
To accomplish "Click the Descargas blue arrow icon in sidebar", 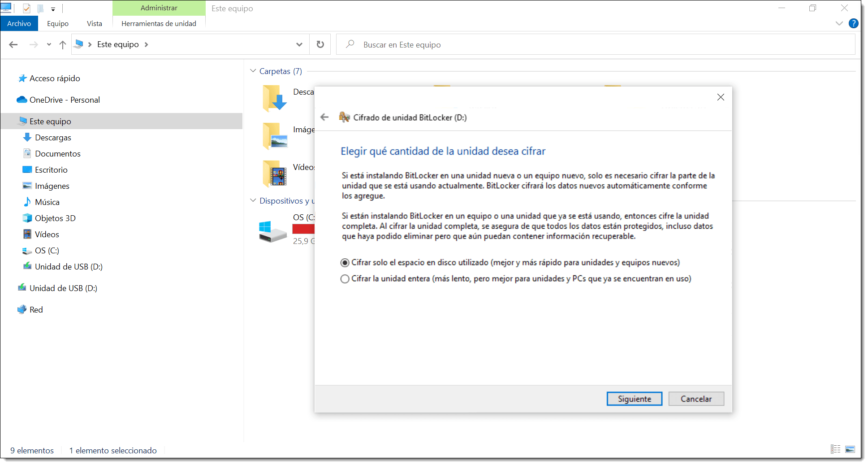I will coord(27,137).
